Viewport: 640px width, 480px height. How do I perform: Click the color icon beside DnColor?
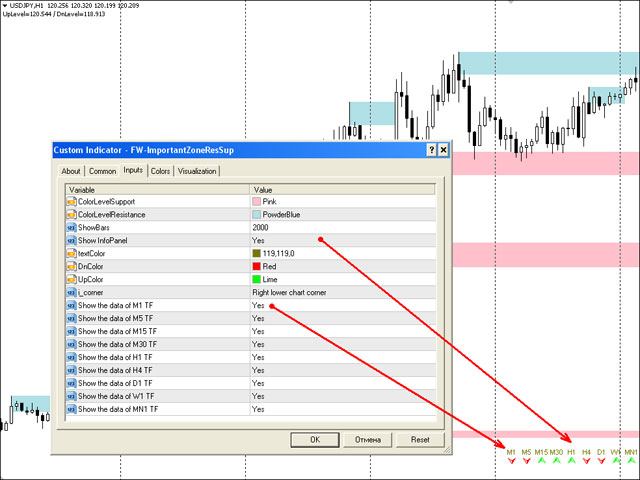(x=71, y=267)
